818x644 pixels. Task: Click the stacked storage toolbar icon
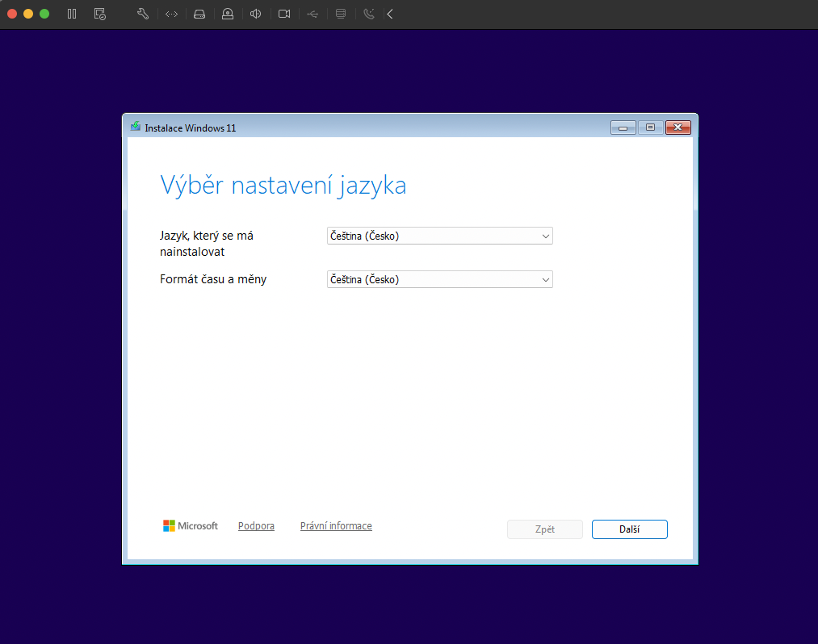coord(341,14)
